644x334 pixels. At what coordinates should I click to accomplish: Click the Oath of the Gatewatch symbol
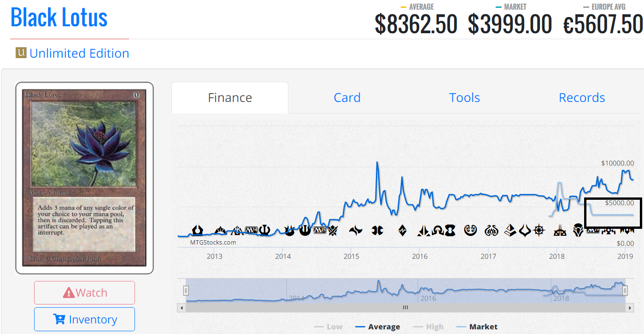(423, 230)
